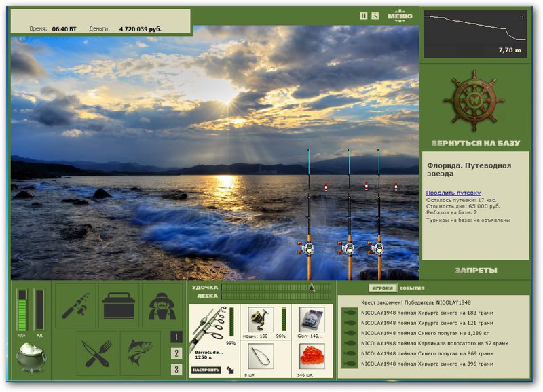This screenshot has height=392, width=543.
Task: Click the time value 06:40 ВТ
Action: (x=64, y=29)
